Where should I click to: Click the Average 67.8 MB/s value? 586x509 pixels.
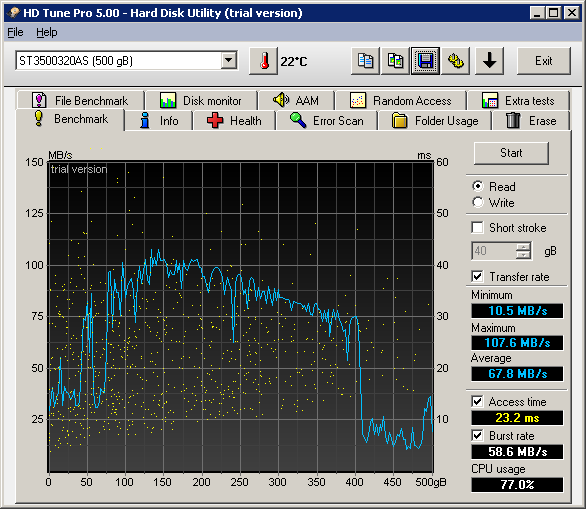517,374
